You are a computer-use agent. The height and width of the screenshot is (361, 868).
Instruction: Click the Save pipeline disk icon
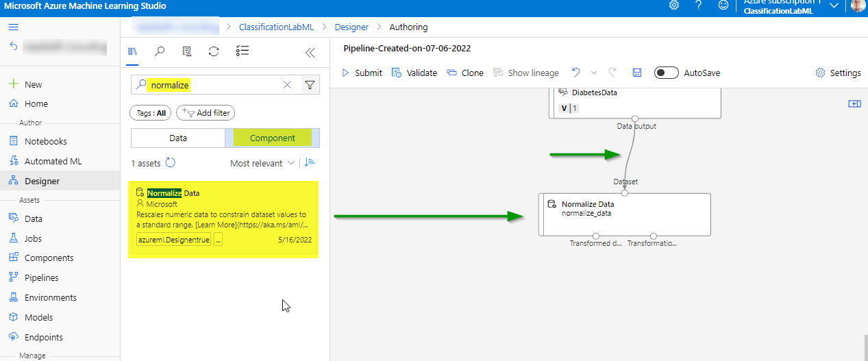(x=636, y=73)
